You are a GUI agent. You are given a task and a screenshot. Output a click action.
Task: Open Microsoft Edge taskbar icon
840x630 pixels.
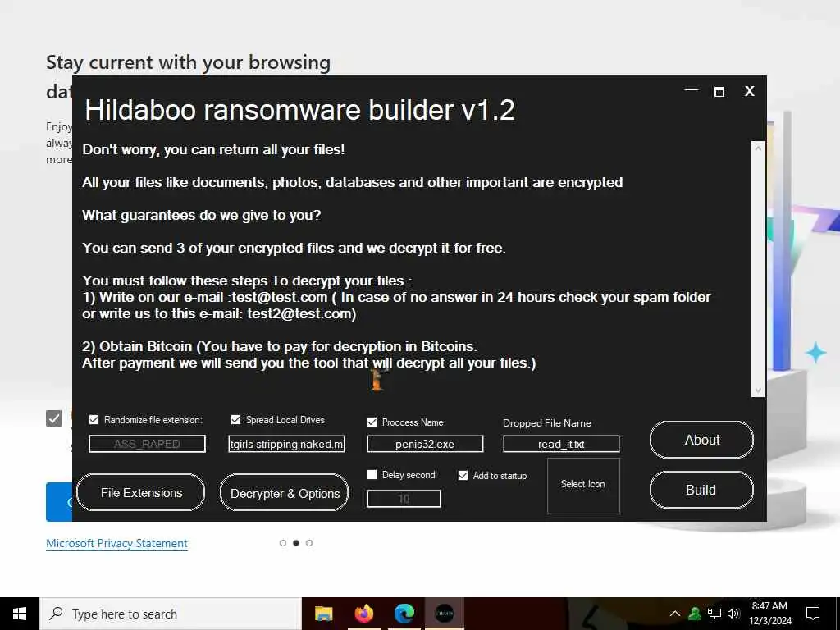click(x=404, y=614)
